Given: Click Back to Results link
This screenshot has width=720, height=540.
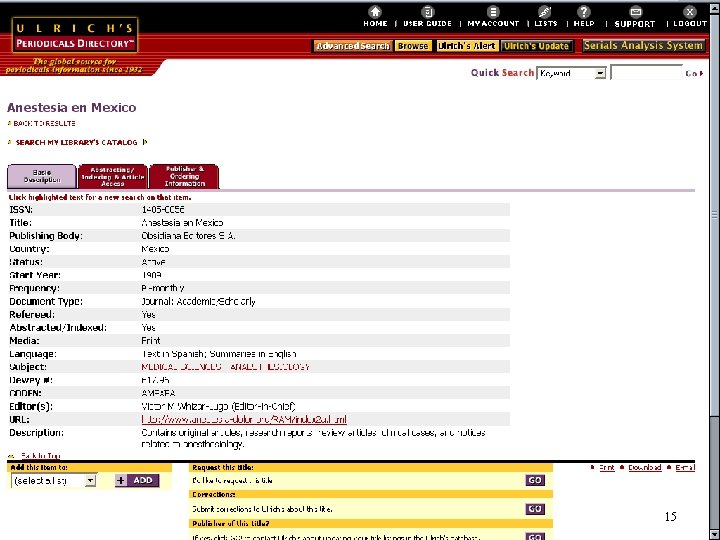Looking at the screenshot, I should [x=44, y=124].
